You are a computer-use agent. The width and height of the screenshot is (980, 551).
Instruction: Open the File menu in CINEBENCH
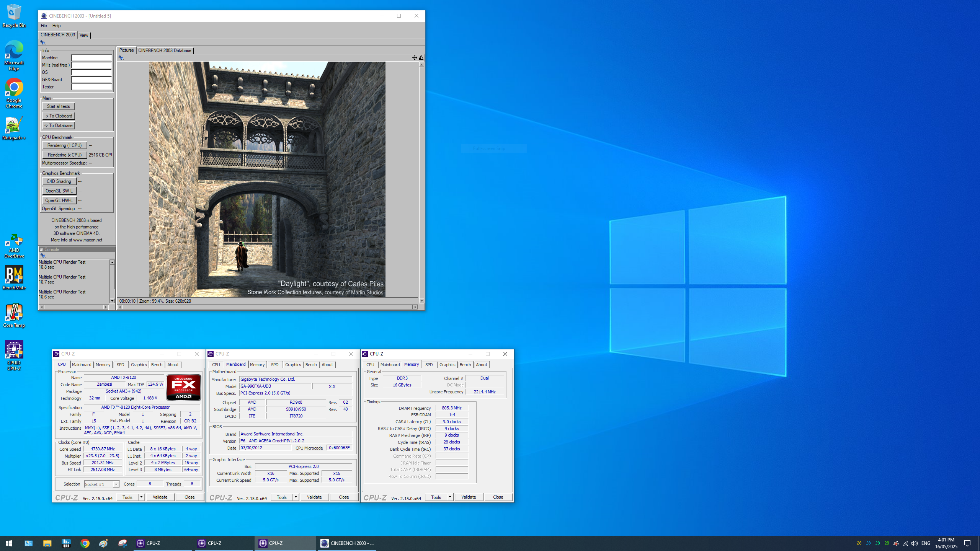point(44,26)
